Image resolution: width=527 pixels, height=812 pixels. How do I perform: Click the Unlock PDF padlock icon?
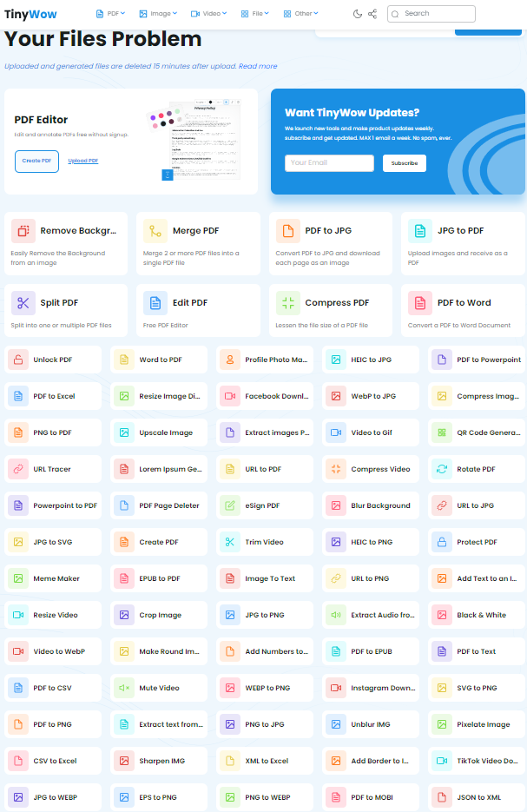pos(18,360)
